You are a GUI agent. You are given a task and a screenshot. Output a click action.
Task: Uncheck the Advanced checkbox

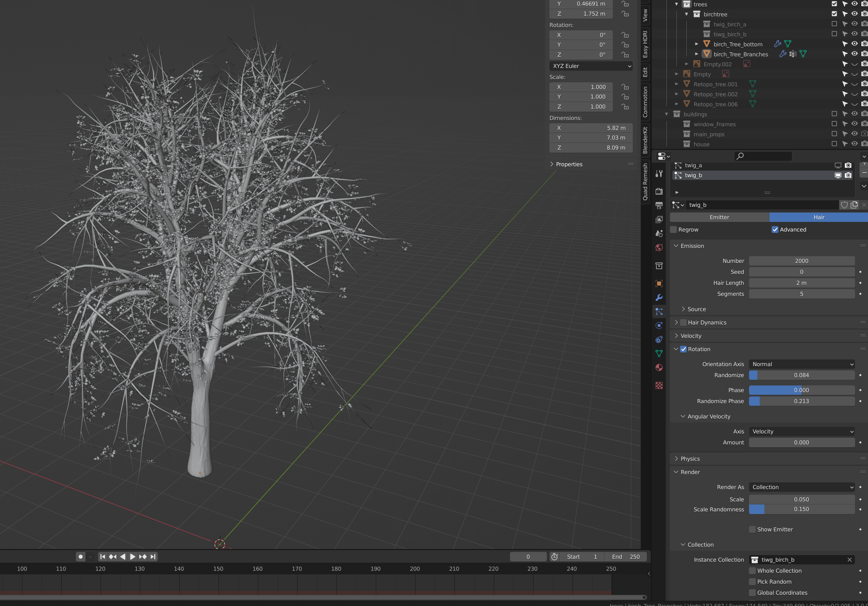[775, 230]
